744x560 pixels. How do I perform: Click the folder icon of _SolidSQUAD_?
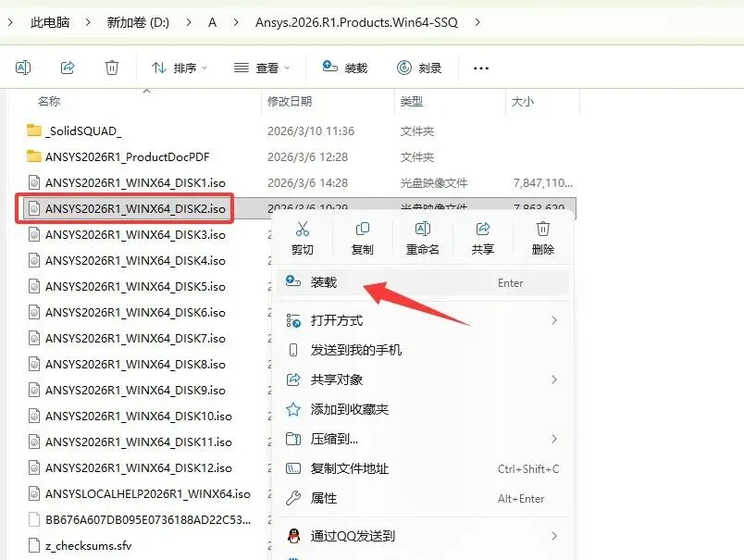tap(33, 130)
